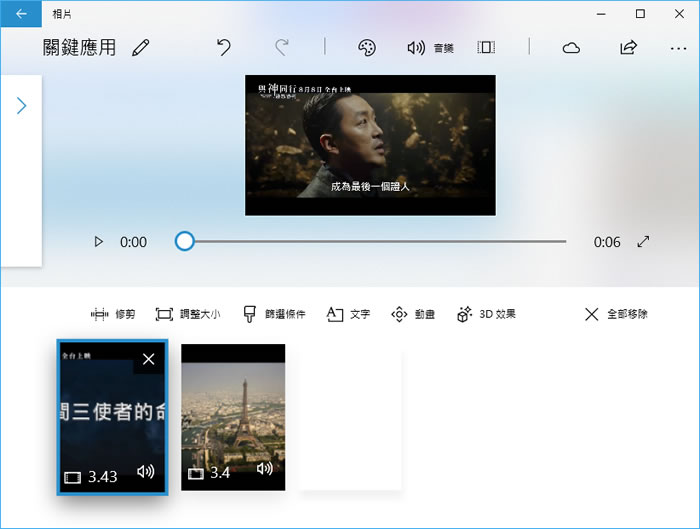Image resolution: width=700 pixels, height=529 pixels.
Task: Open the themes palette icon
Action: coord(367,47)
